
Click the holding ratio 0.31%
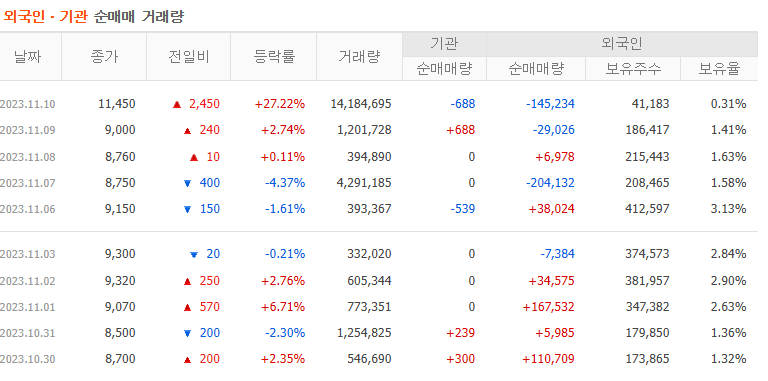pyautogui.click(x=728, y=104)
